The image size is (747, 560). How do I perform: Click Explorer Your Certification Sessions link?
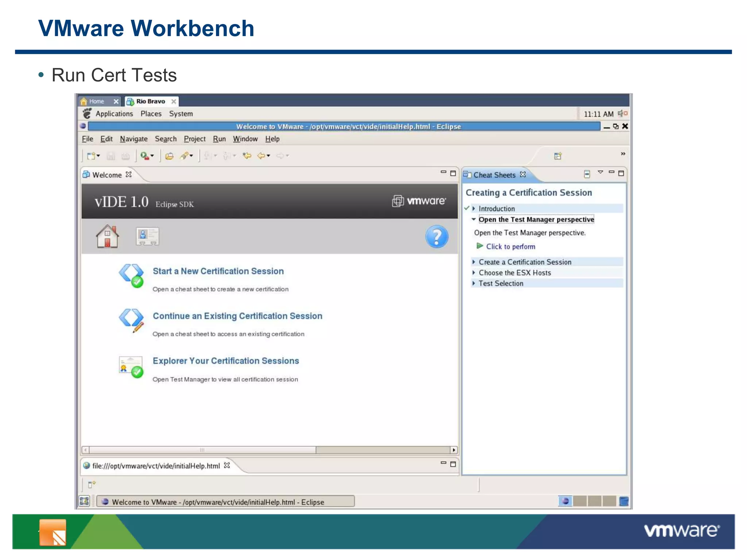(226, 361)
